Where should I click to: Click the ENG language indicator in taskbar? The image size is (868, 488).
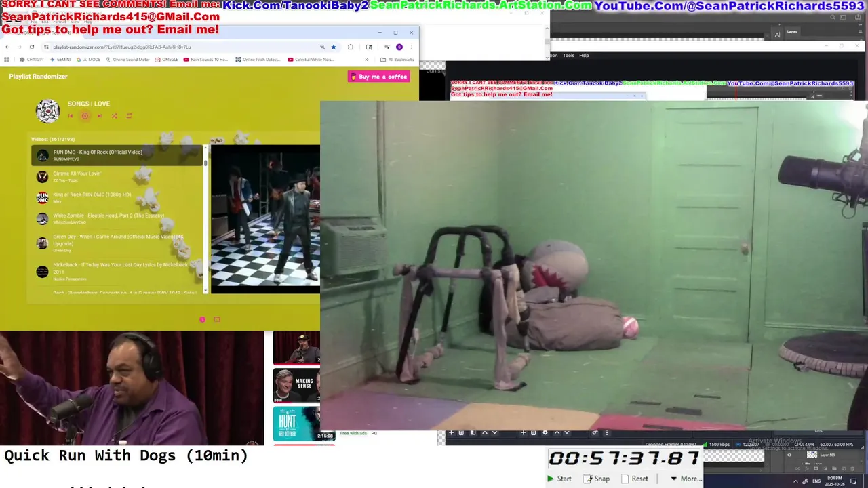(x=816, y=481)
